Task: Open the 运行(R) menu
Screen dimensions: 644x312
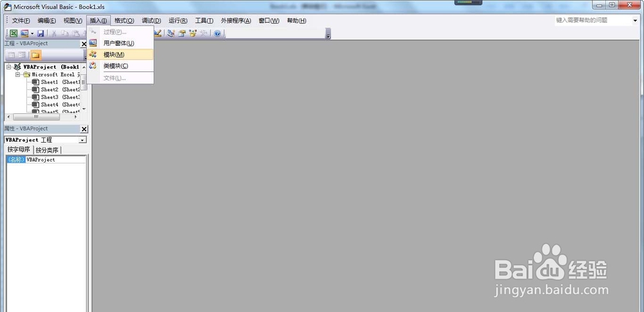Action: [178, 21]
